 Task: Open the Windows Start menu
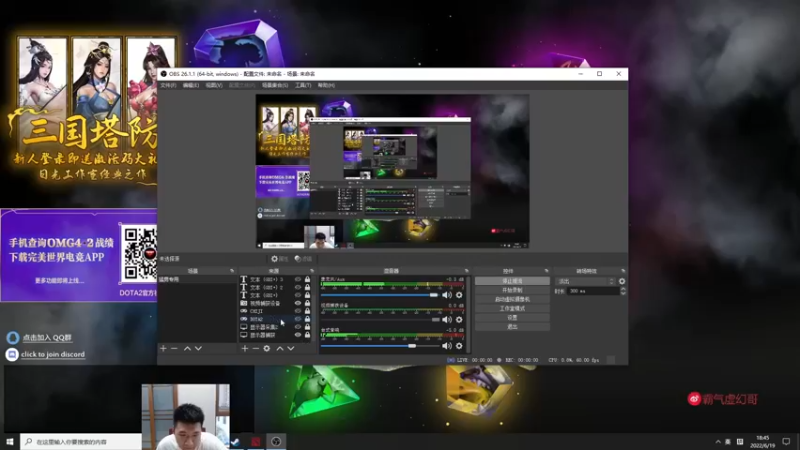pyautogui.click(x=10, y=442)
